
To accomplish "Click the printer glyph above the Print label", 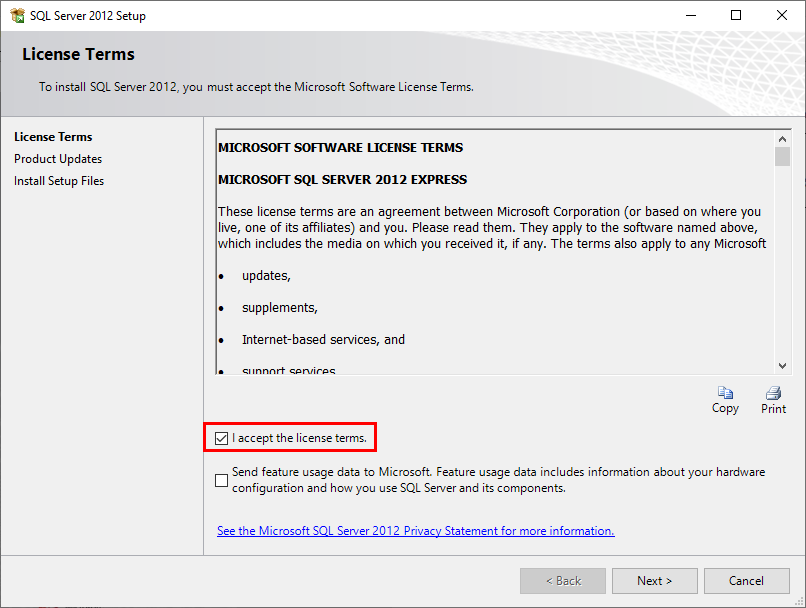I will pyautogui.click(x=773, y=392).
